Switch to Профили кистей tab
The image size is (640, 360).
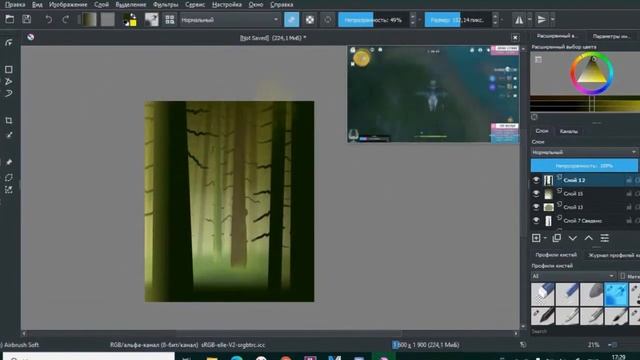click(x=556, y=255)
